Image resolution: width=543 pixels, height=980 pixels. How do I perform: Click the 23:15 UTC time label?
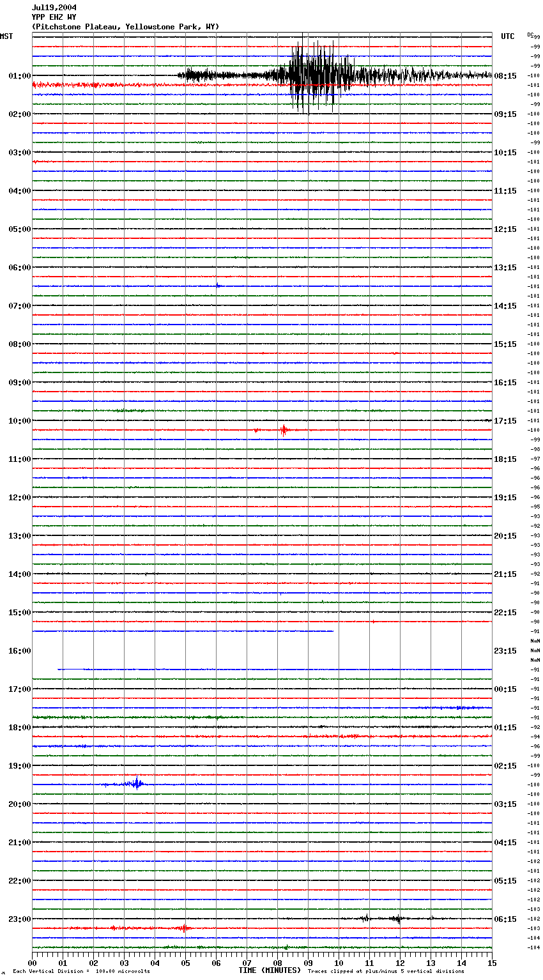[x=505, y=651]
